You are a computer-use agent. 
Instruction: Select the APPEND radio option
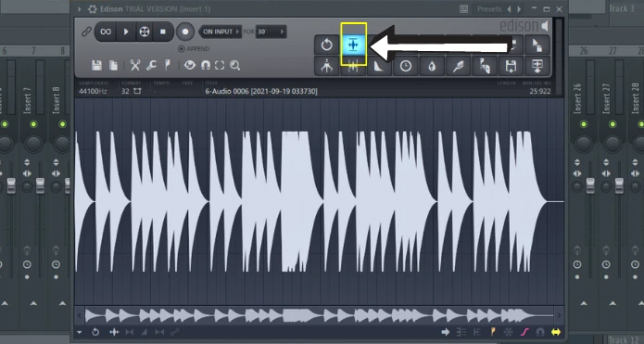tap(194, 48)
